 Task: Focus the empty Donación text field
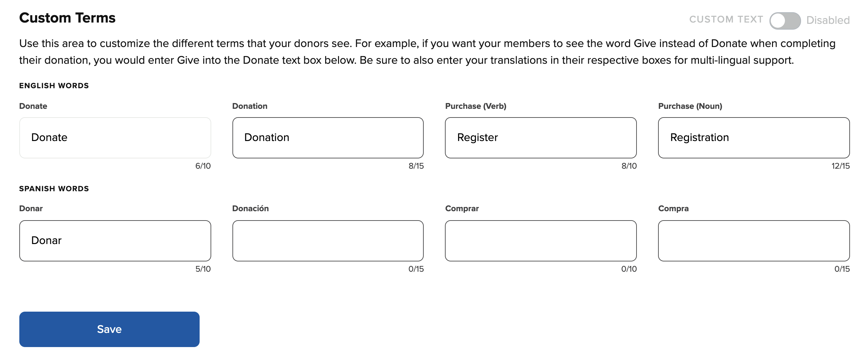tap(327, 240)
